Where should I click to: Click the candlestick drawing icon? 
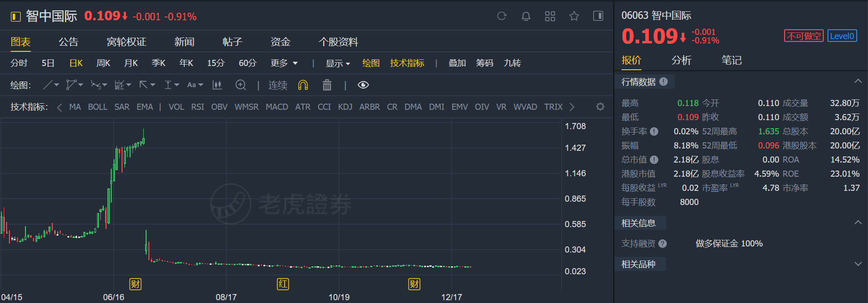pyautogui.click(x=217, y=85)
